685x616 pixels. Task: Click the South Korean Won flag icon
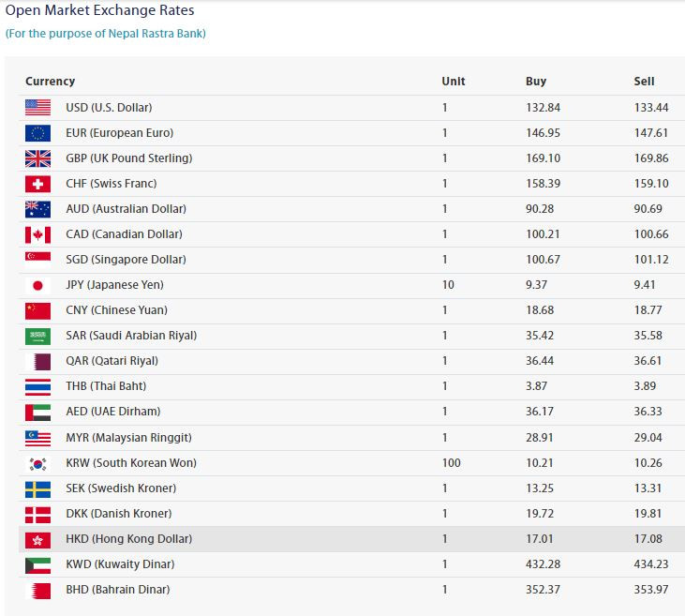click(37, 462)
